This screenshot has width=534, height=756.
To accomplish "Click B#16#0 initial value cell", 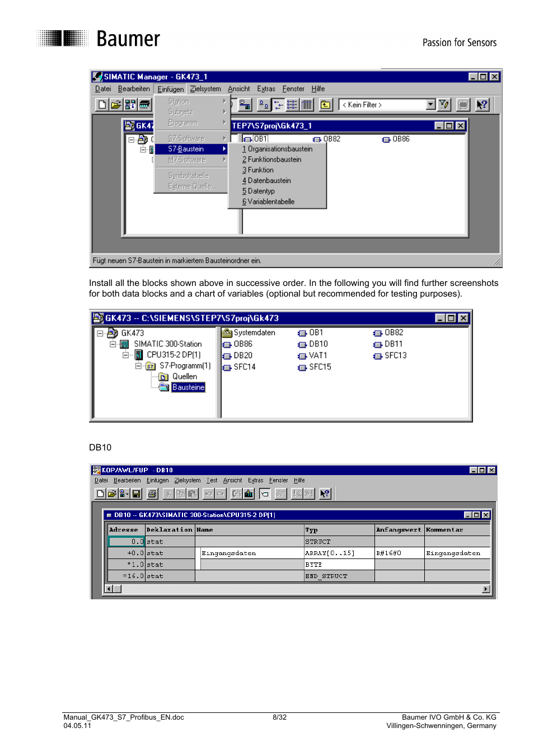I will 399,553.
